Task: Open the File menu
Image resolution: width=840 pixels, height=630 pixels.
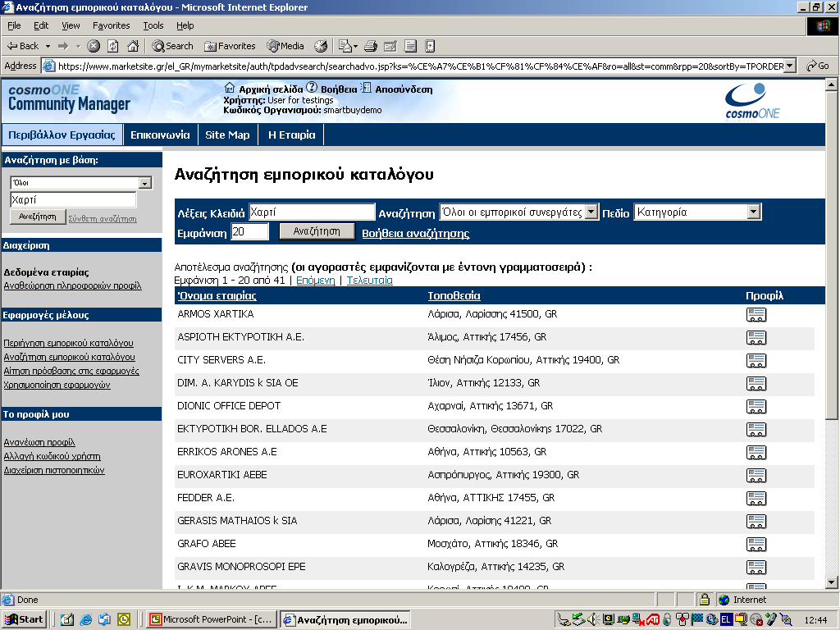Action: click(x=14, y=25)
